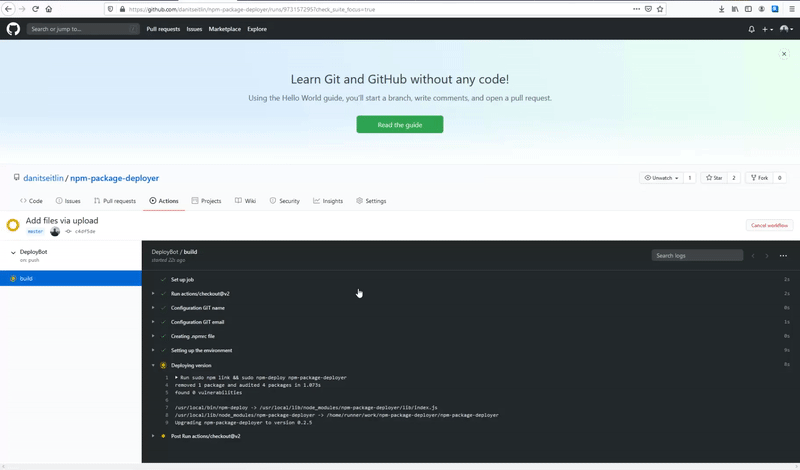This screenshot has height=470, width=800.
Task: Click the previous search result arrow
Action: coord(753,256)
